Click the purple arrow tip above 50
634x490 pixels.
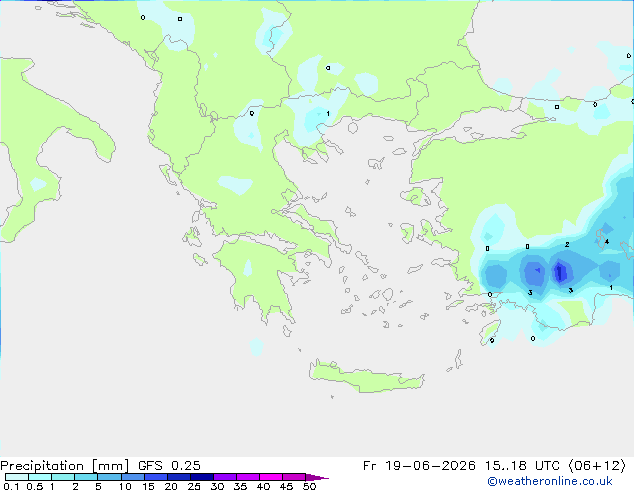pyautogui.click(x=317, y=477)
